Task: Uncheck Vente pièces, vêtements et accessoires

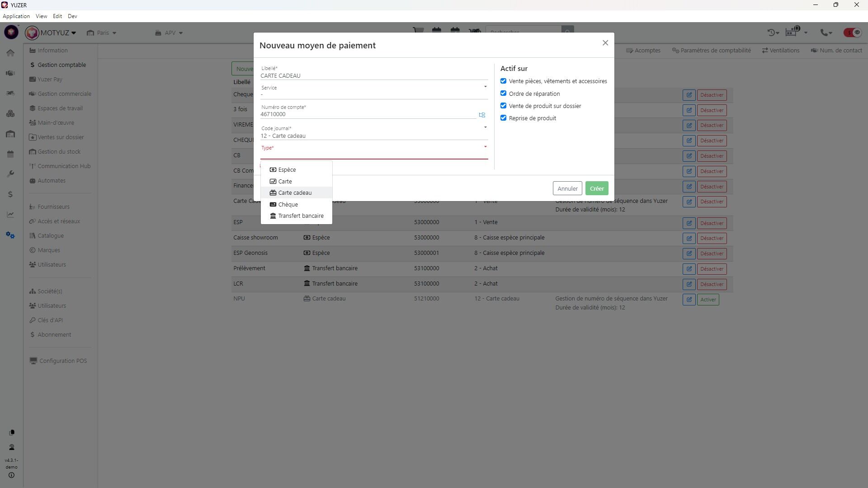Action: tap(503, 81)
